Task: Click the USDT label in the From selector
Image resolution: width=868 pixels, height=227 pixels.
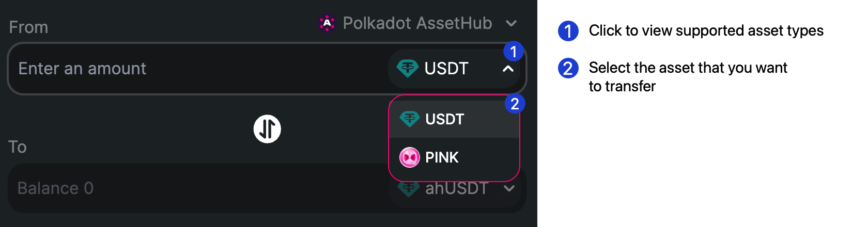Action: [x=446, y=68]
